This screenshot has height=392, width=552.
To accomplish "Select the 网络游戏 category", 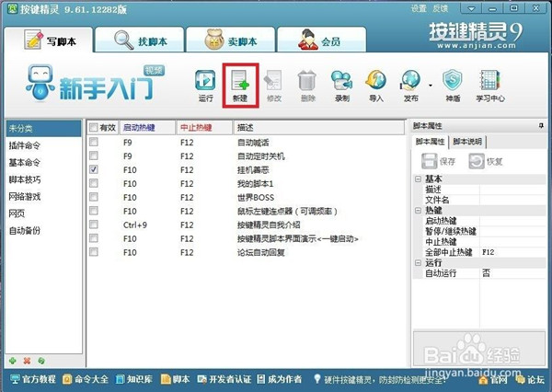I will (25, 196).
